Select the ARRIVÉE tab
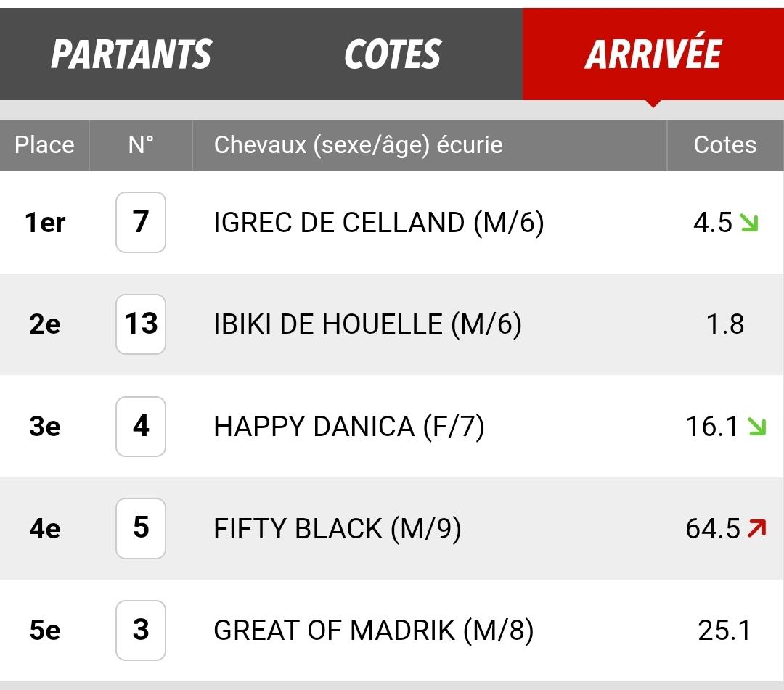 [653, 54]
